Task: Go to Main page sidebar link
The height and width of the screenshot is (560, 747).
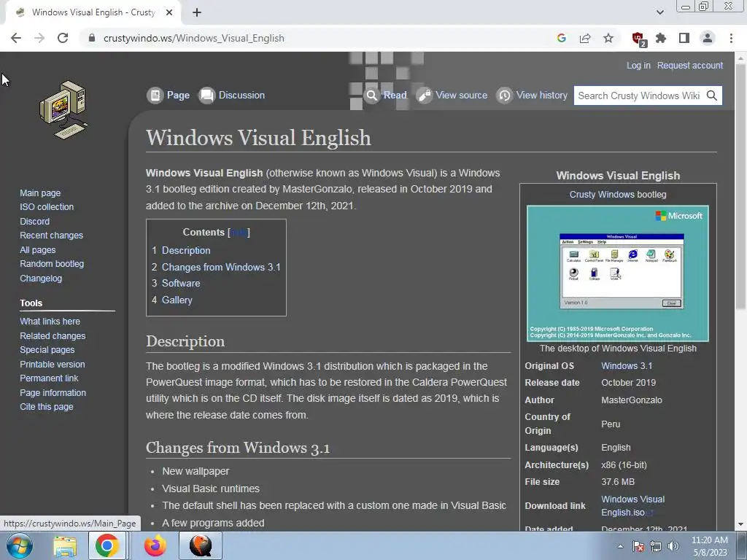Action: (40, 192)
